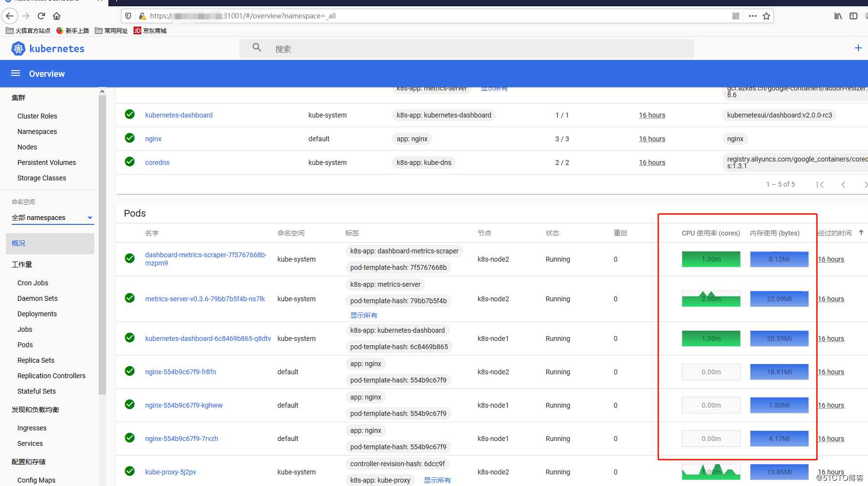Open the hamburger navigation menu

pos(15,74)
